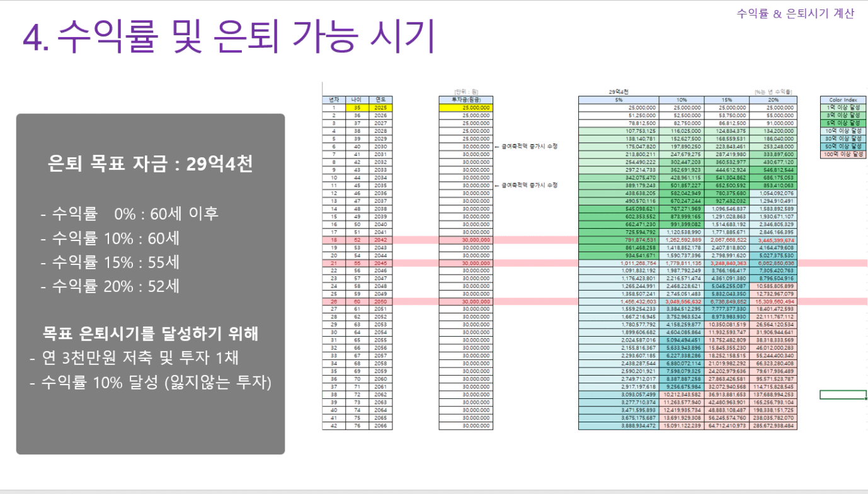Click the '수익률 & 은퇴시기 계산' header label
Viewport: 868px width, 494px height.
tap(795, 13)
